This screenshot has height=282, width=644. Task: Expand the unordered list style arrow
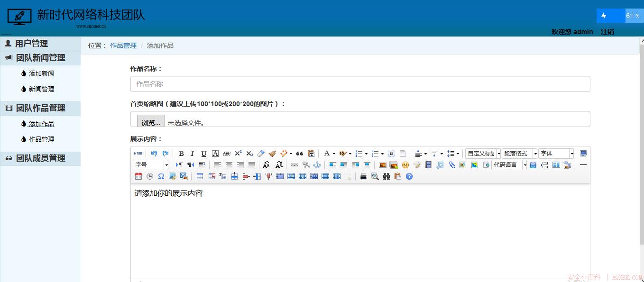[382, 154]
